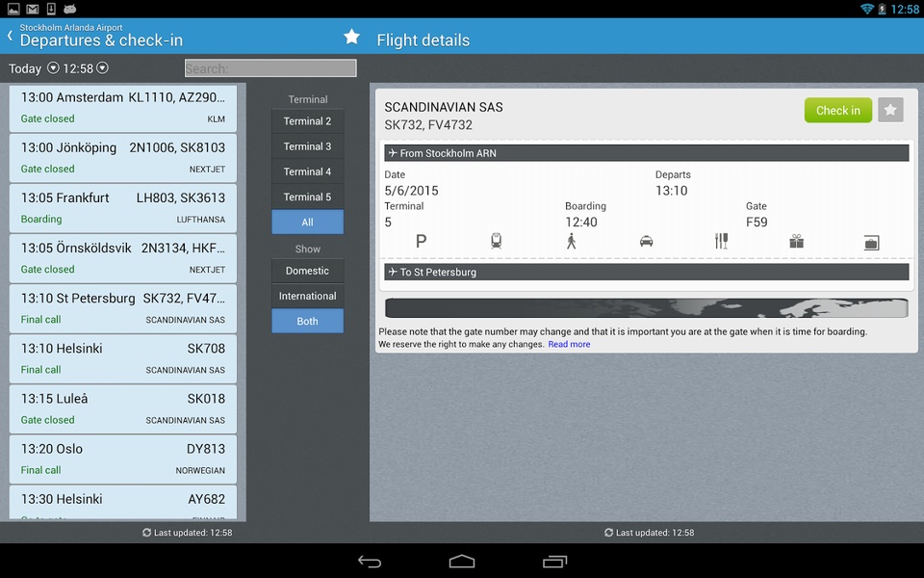
Task: Click the green Check in button
Action: click(x=838, y=110)
